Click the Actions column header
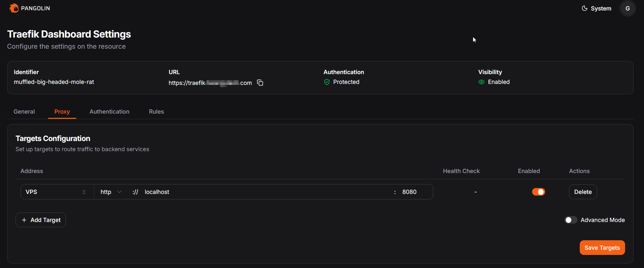 pos(579,171)
